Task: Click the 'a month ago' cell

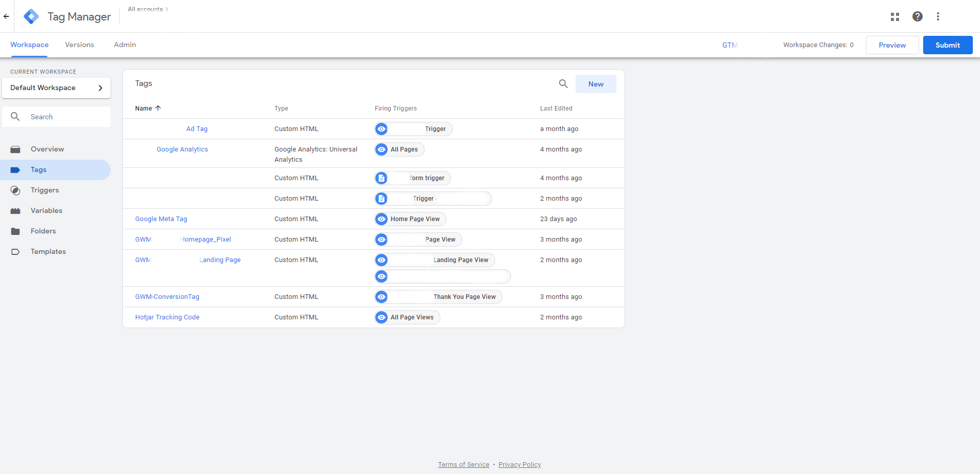Action: [x=559, y=129]
